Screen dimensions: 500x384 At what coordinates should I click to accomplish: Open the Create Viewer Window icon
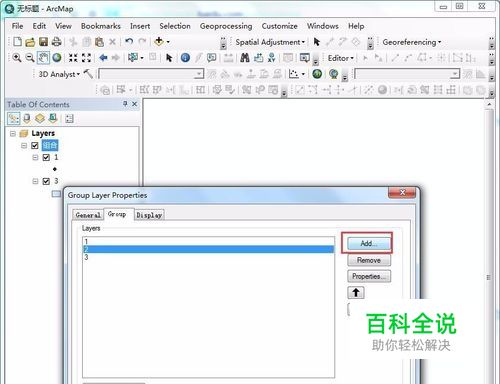pyautogui.click(x=304, y=58)
